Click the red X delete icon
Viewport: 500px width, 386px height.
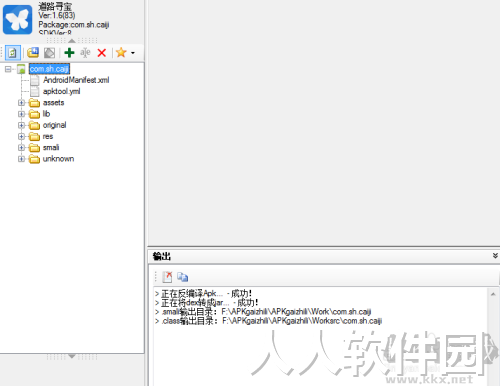point(102,53)
